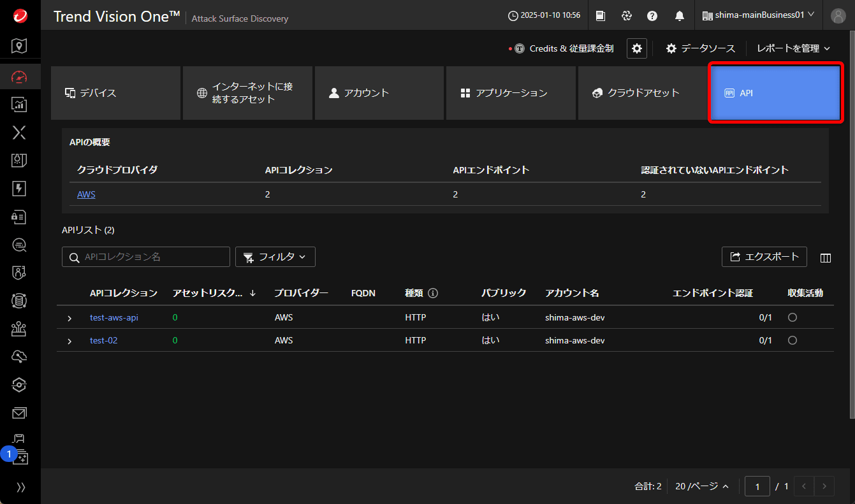Switch to the アカウント tab
This screenshot has width=855, height=504.
pos(379,93)
